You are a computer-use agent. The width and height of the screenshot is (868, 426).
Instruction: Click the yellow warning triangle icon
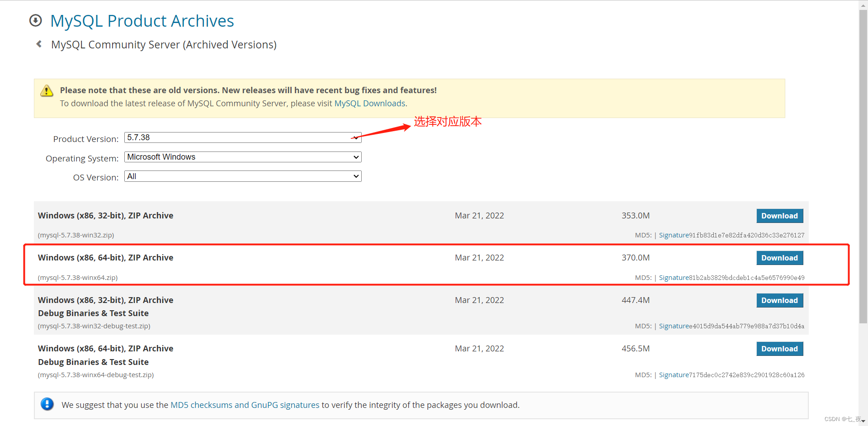pyautogui.click(x=47, y=90)
